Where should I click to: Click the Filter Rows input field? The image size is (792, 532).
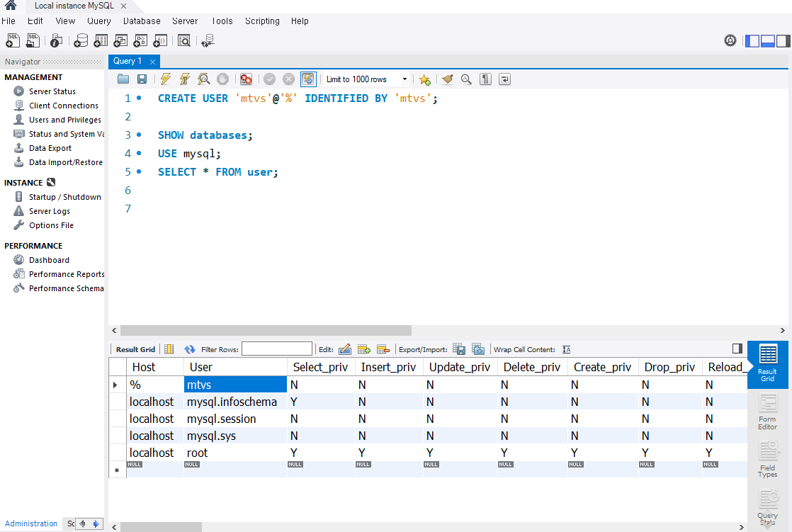click(x=276, y=349)
